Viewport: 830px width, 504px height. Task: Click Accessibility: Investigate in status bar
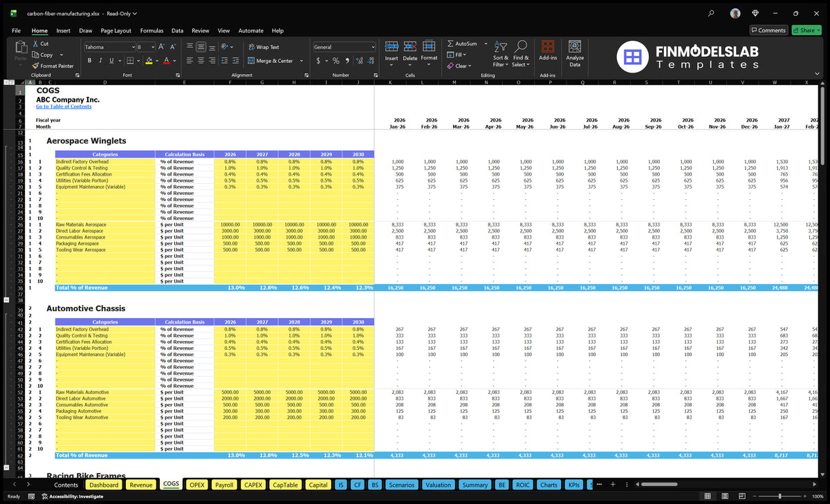(71, 496)
